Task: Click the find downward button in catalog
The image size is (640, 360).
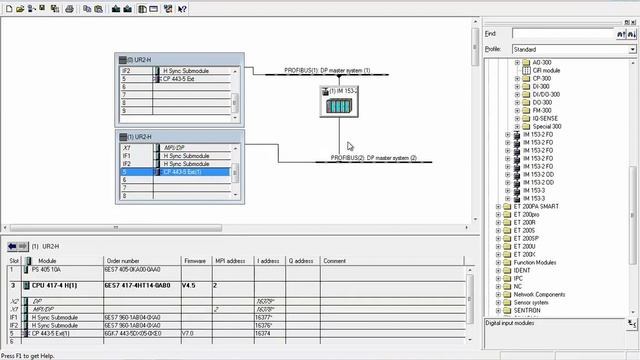Action: click(x=631, y=34)
